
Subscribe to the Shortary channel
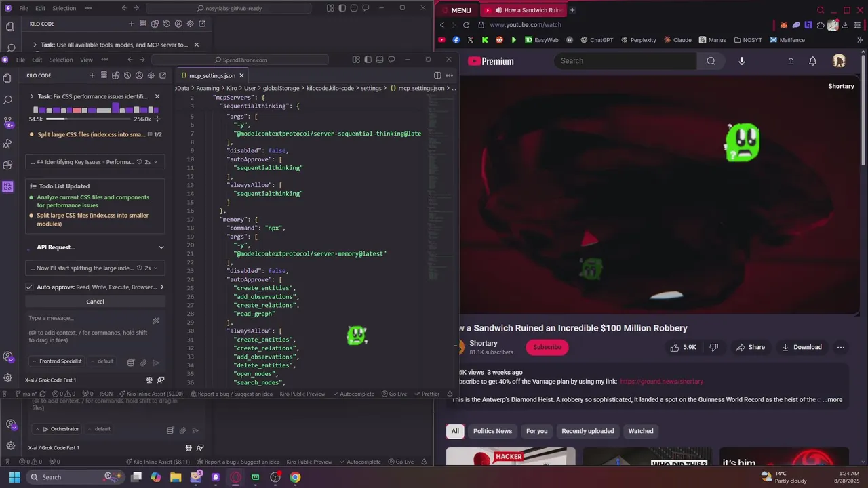point(547,347)
